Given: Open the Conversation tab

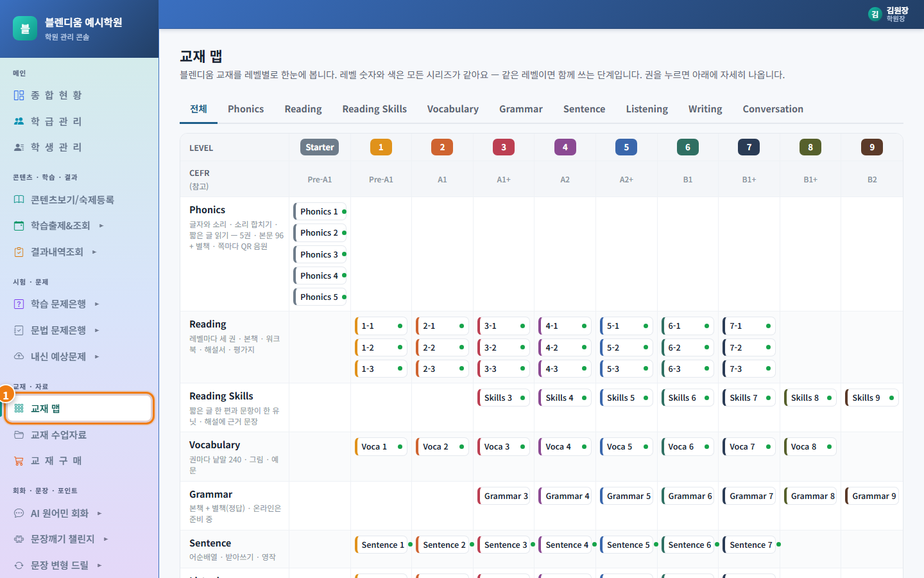Looking at the screenshot, I should coord(773,109).
